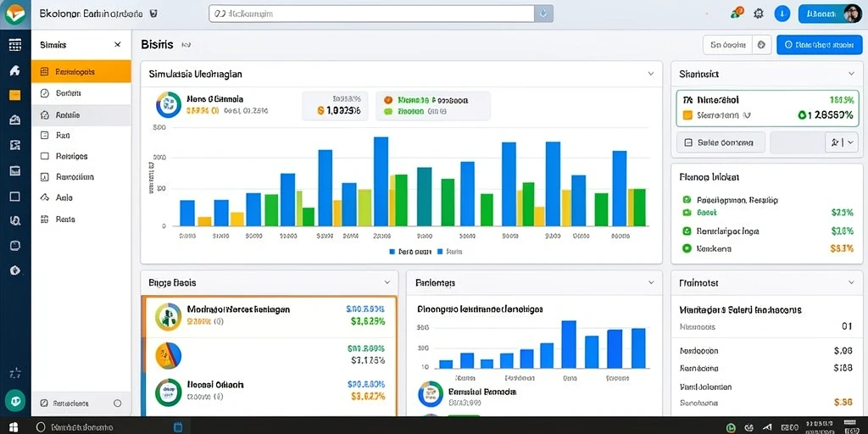The height and width of the screenshot is (434, 868).
Task: Click the settings gear icon in header
Action: click(x=759, y=14)
